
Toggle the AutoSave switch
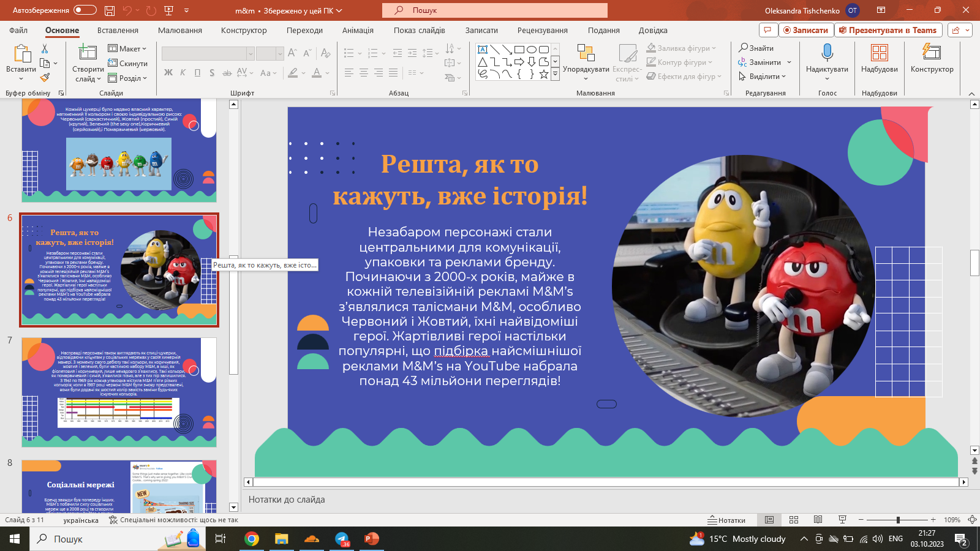point(85,10)
